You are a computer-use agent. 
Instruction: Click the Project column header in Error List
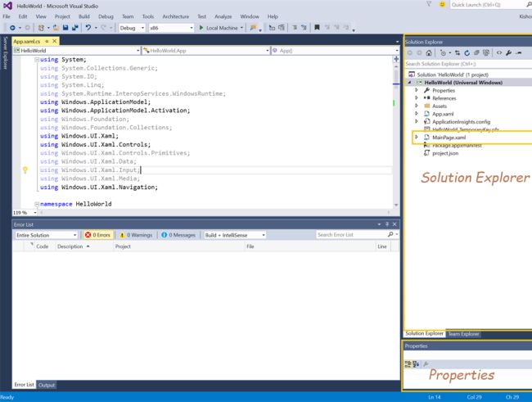point(123,246)
